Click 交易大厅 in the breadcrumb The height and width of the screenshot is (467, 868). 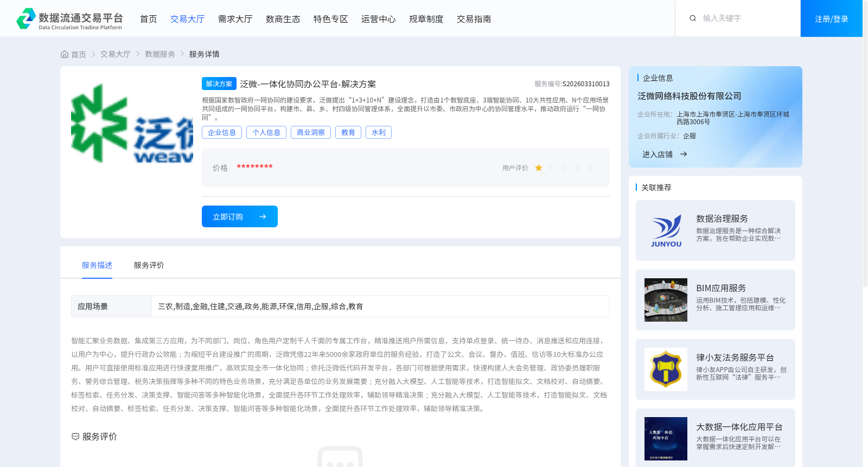(x=116, y=54)
